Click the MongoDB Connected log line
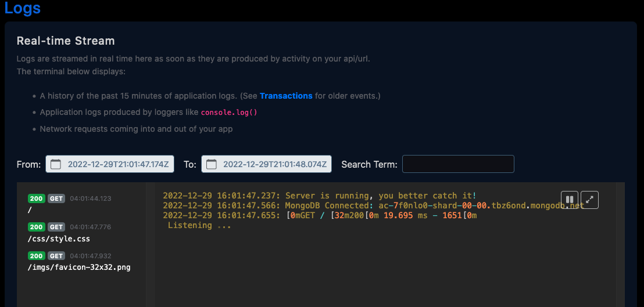This screenshot has width=644, height=307. pos(372,206)
